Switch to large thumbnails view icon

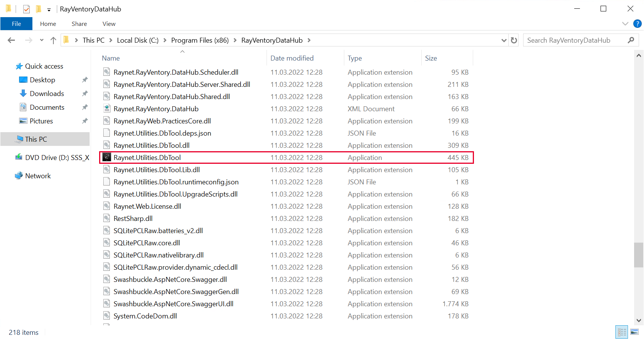tap(634, 332)
